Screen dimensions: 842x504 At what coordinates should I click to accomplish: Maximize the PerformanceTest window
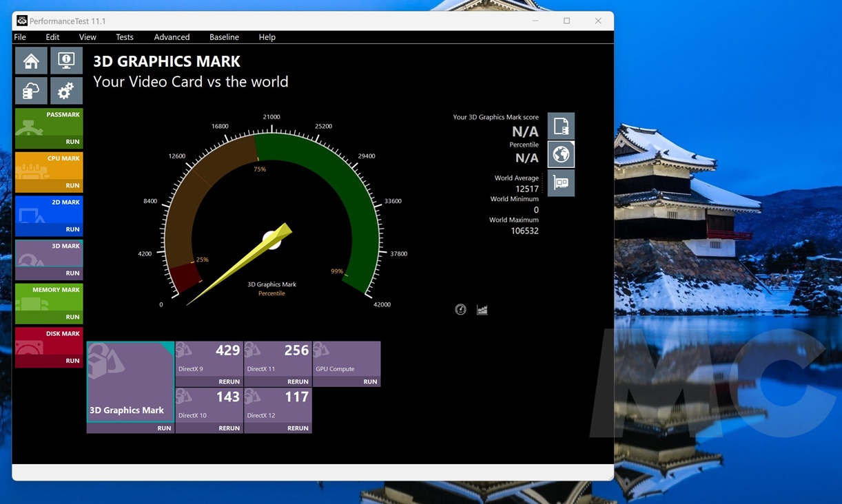coord(566,21)
